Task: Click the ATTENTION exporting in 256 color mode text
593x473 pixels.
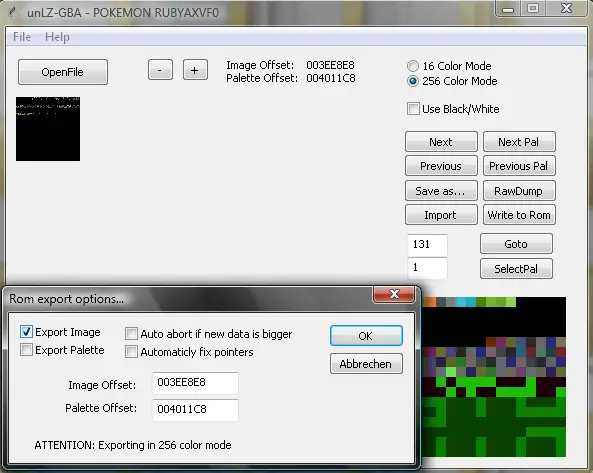Action: point(133,445)
